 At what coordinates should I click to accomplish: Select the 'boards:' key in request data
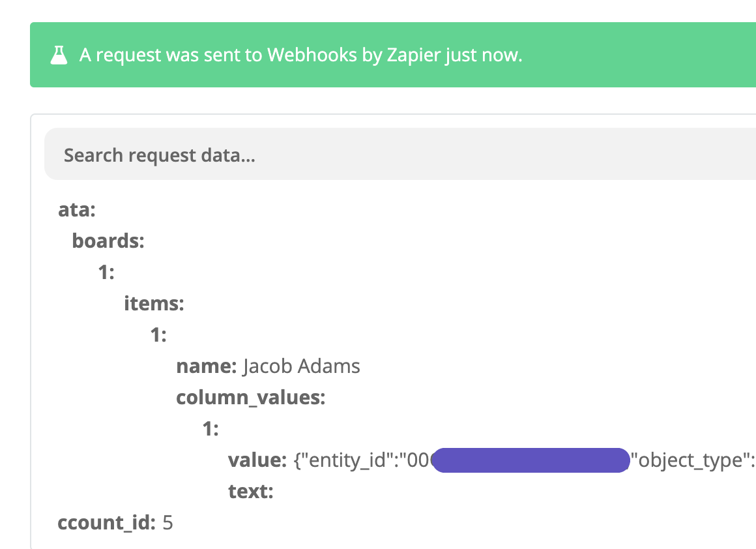click(108, 241)
